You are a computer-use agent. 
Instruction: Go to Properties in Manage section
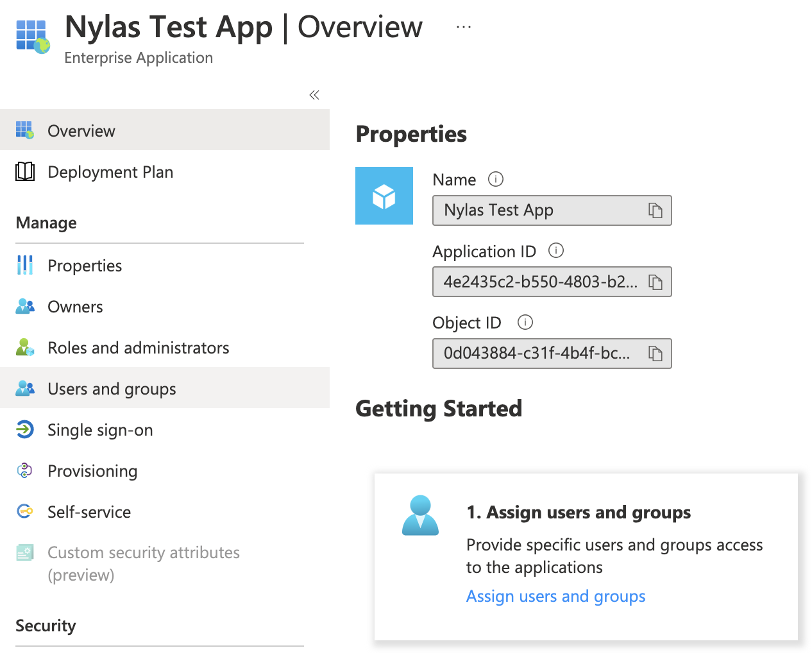(x=165, y=266)
